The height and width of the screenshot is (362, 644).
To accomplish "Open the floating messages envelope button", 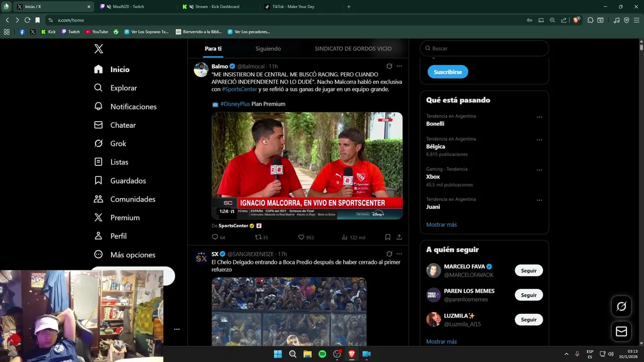I will tap(621, 331).
